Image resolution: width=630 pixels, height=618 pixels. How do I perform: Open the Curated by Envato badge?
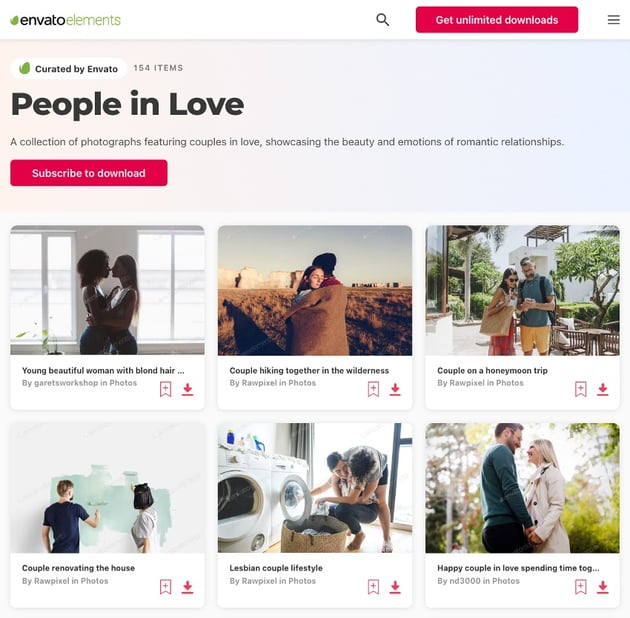69,68
